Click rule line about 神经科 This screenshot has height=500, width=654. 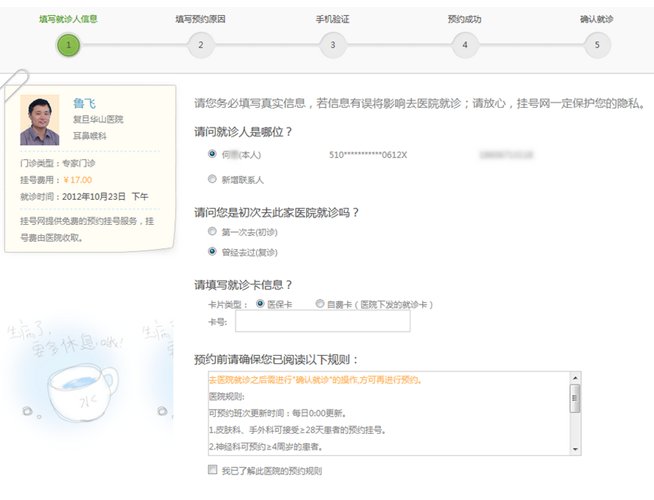pos(266,447)
